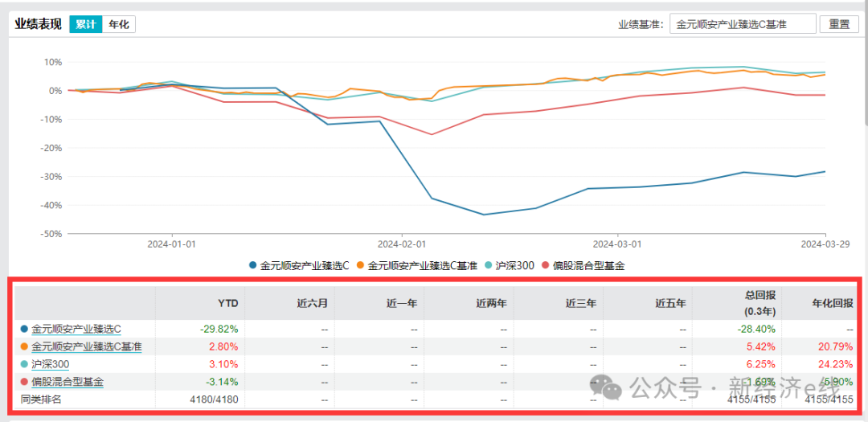Click the 业绩表现 section title

39,24
